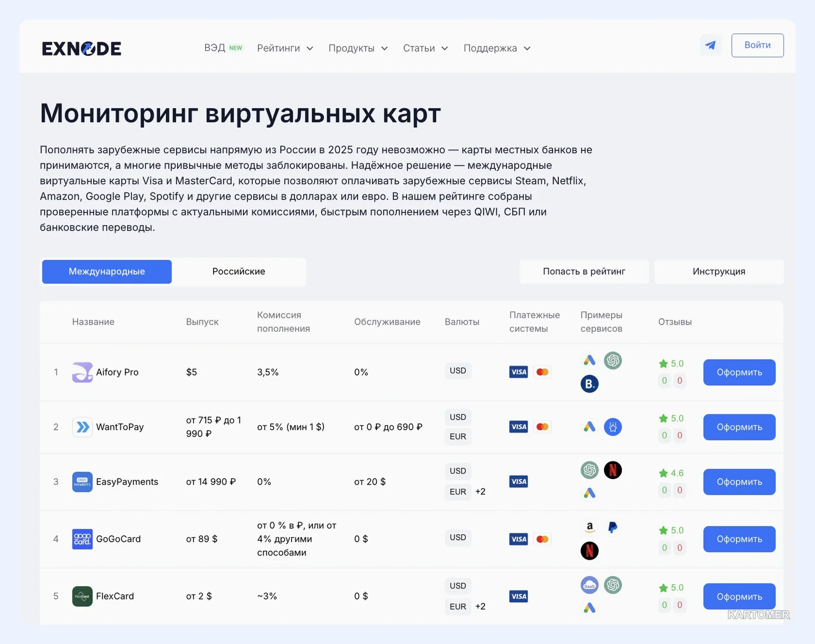This screenshot has height=644, width=815.
Task: Click Booking icon in Aifory Pro row
Action: coord(589,384)
